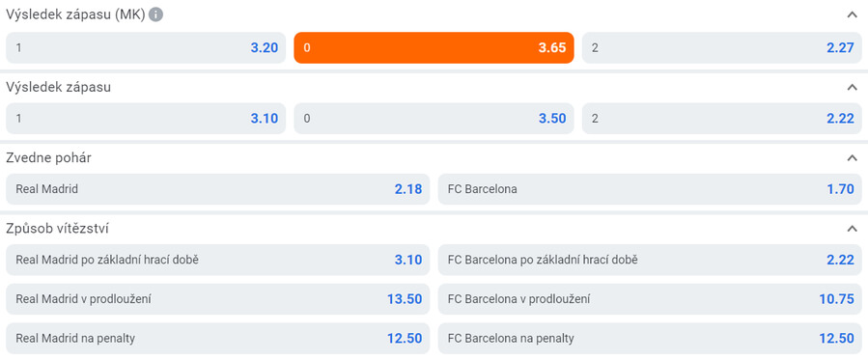Deselect the highlighted draw odds 3.65
Viewport: 868px width, 360px height.
(434, 47)
